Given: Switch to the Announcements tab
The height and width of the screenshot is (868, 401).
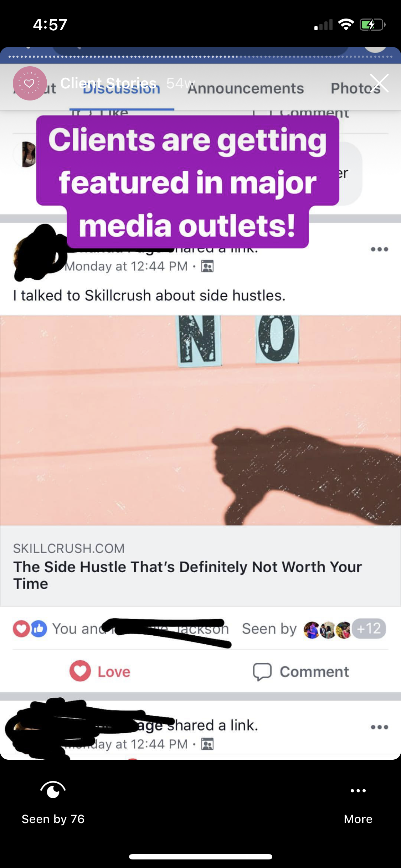Looking at the screenshot, I should pos(246,88).
